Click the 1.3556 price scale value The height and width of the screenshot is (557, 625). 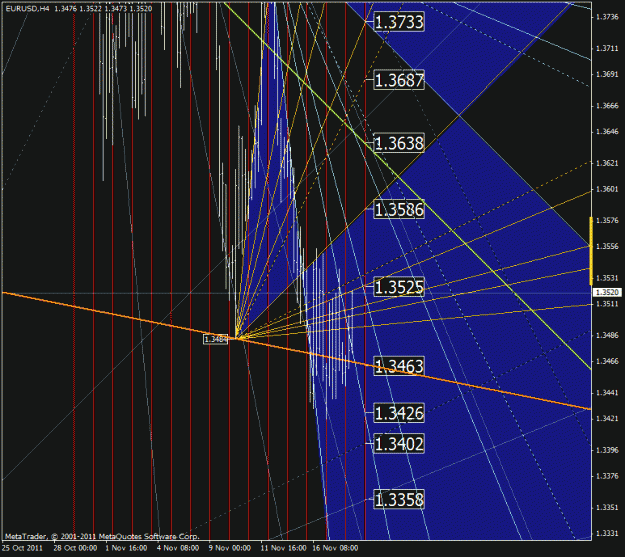click(607, 246)
